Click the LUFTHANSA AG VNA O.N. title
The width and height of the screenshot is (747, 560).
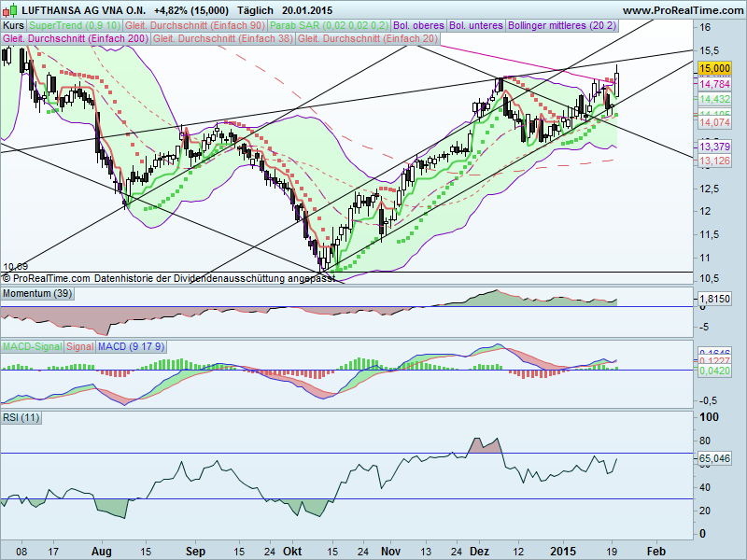click(x=84, y=10)
